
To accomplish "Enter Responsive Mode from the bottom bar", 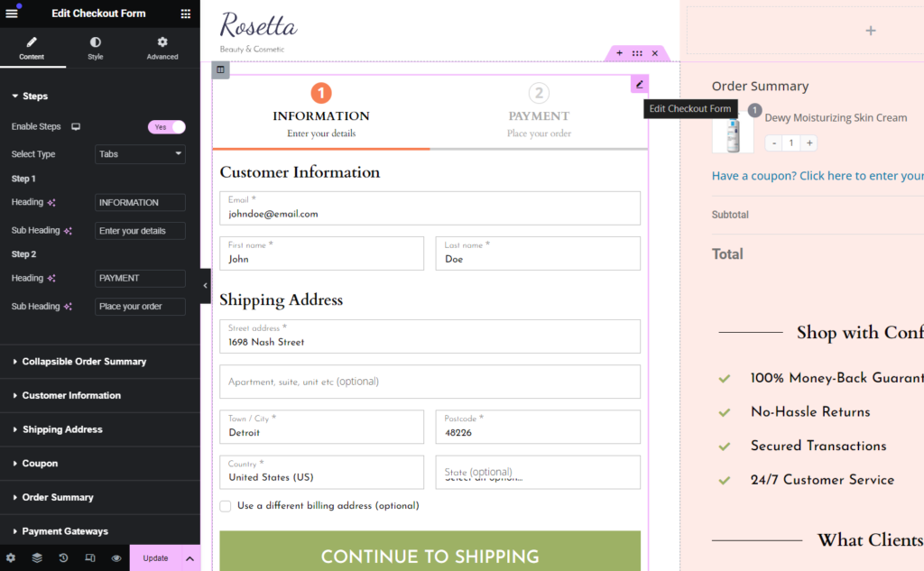I will click(x=88, y=558).
